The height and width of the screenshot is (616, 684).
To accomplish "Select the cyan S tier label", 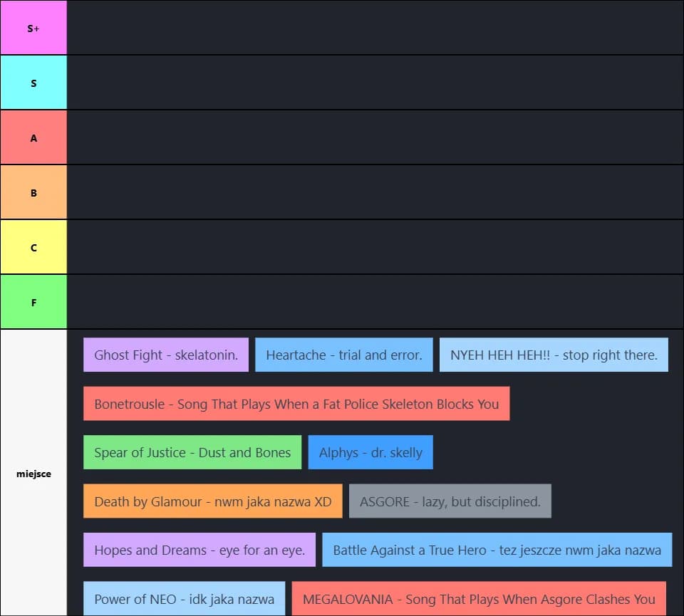I will coord(33,83).
